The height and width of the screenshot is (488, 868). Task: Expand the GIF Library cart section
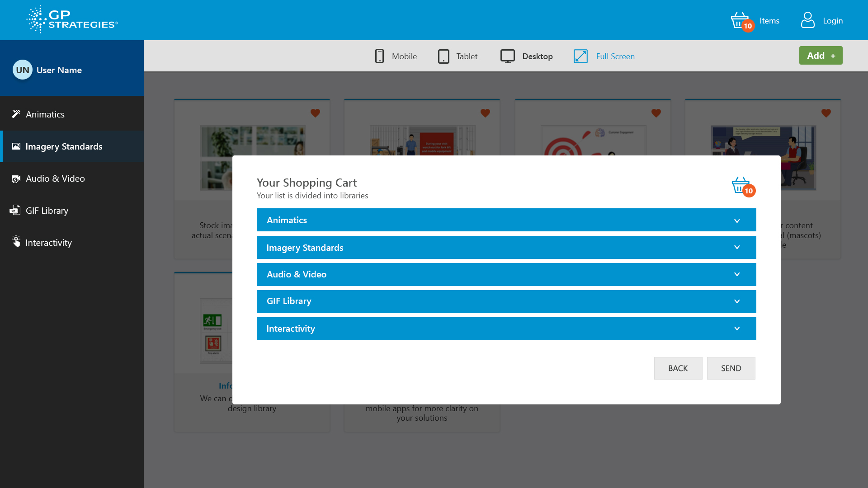(506, 301)
